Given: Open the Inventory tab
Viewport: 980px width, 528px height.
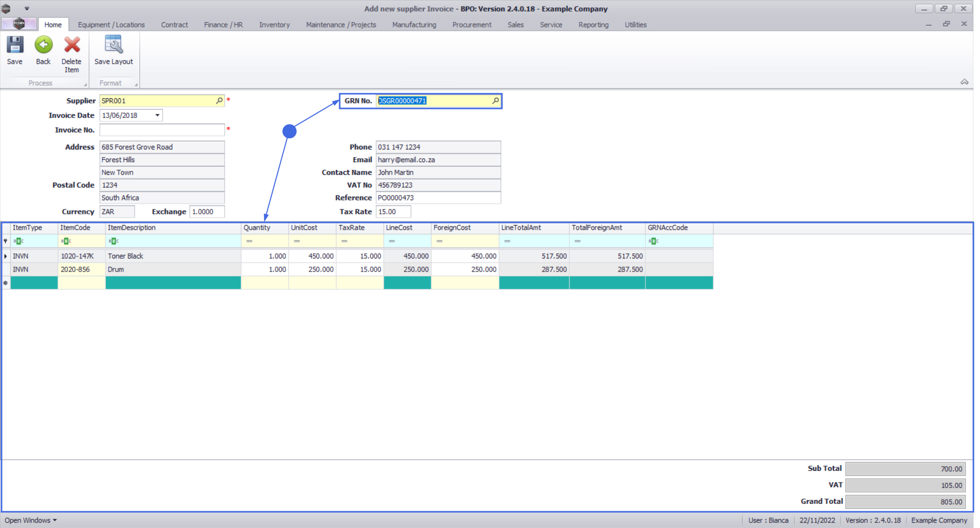Looking at the screenshot, I should [x=274, y=24].
